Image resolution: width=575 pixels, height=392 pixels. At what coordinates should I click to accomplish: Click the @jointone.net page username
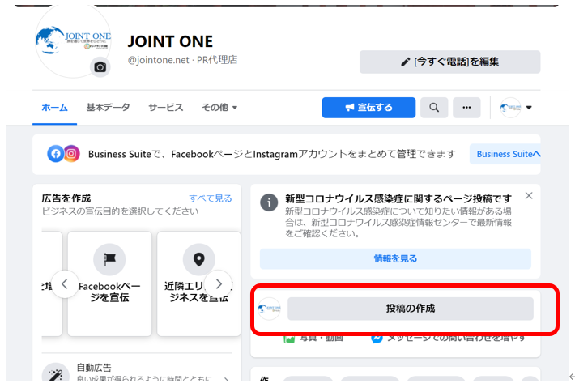[159, 60]
